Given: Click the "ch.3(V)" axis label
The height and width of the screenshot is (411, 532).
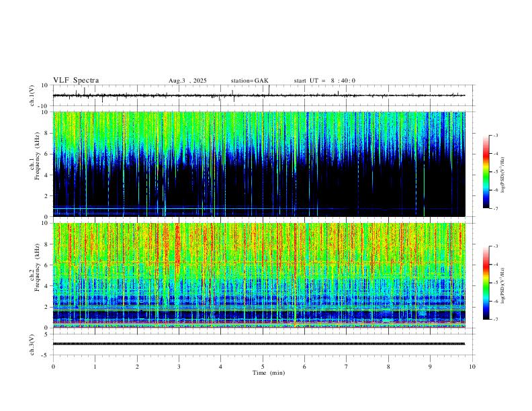Looking at the screenshot, I should tap(32, 345).
